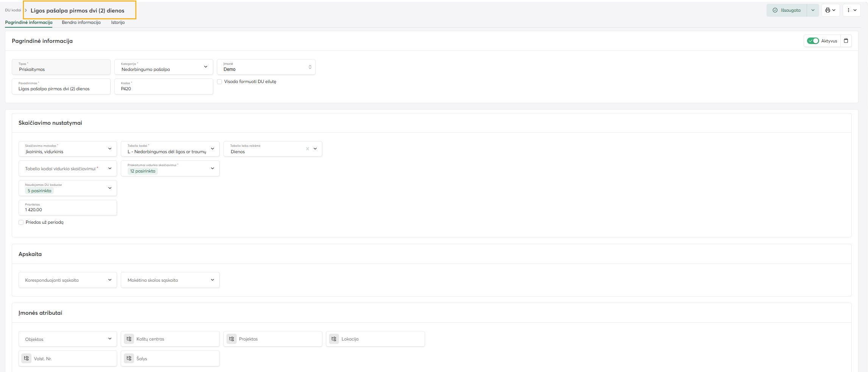868x372 pixels.
Task: Check the Priedas už periodą box
Action: coord(21,223)
